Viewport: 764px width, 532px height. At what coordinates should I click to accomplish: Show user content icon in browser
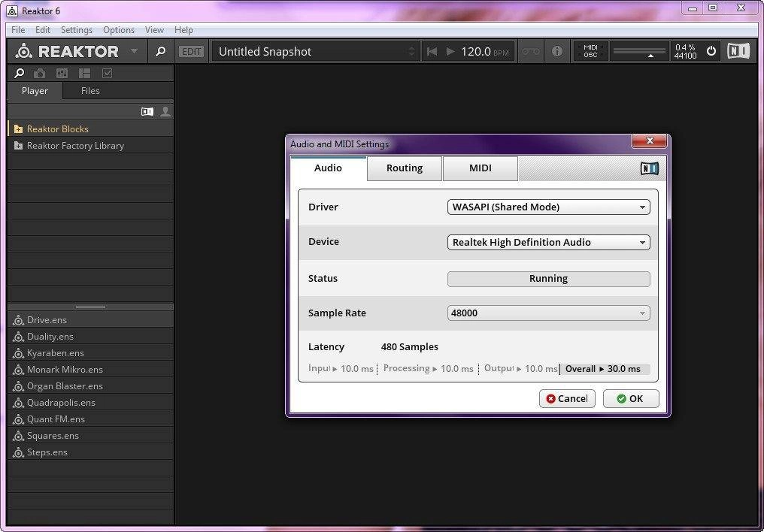pos(165,111)
